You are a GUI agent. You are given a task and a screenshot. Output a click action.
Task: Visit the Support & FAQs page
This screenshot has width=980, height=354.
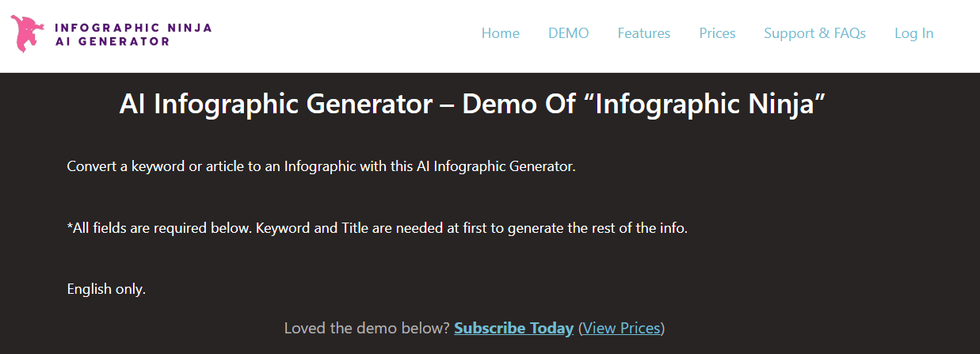[x=814, y=33]
